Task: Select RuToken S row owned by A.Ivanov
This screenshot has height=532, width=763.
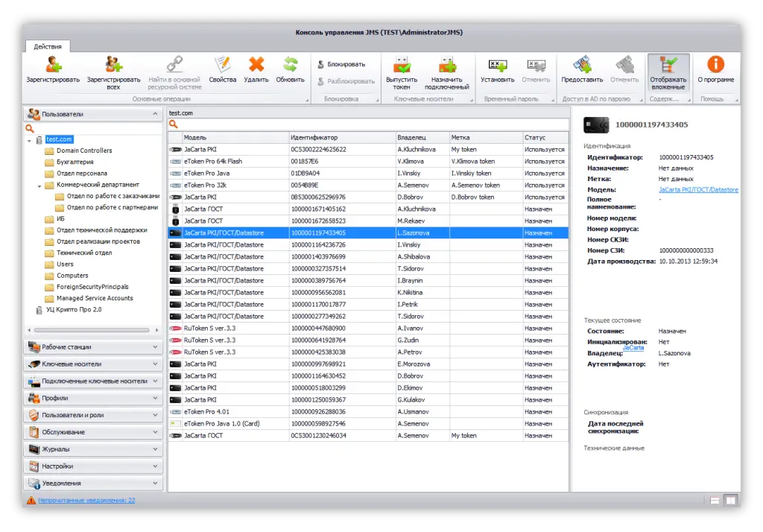Action: point(368,329)
